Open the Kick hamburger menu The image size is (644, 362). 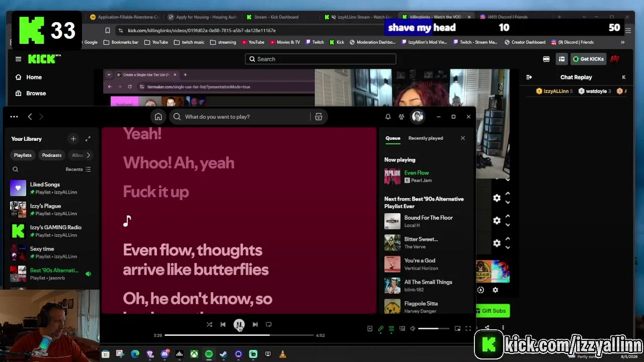tap(18, 59)
